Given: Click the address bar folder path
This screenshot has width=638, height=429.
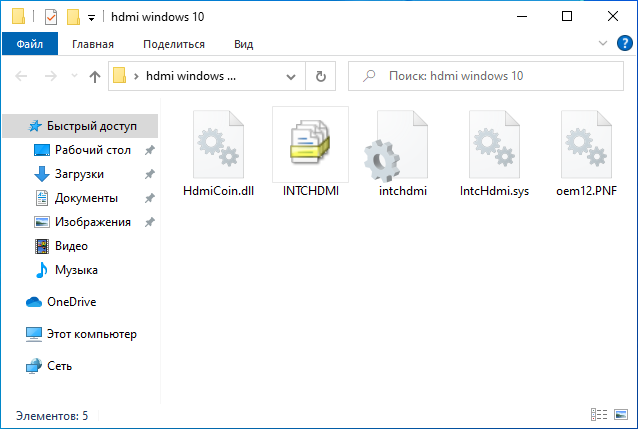Looking at the screenshot, I should click(x=190, y=76).
